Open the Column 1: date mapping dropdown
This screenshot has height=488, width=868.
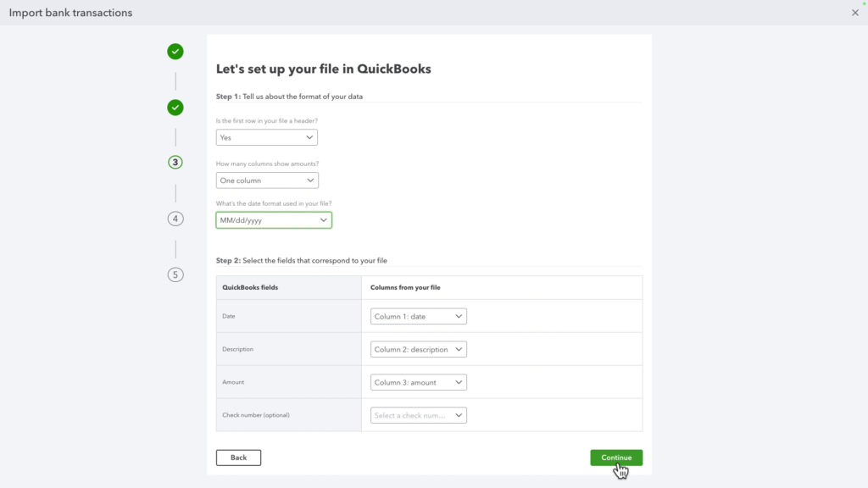tap(418, 315)
